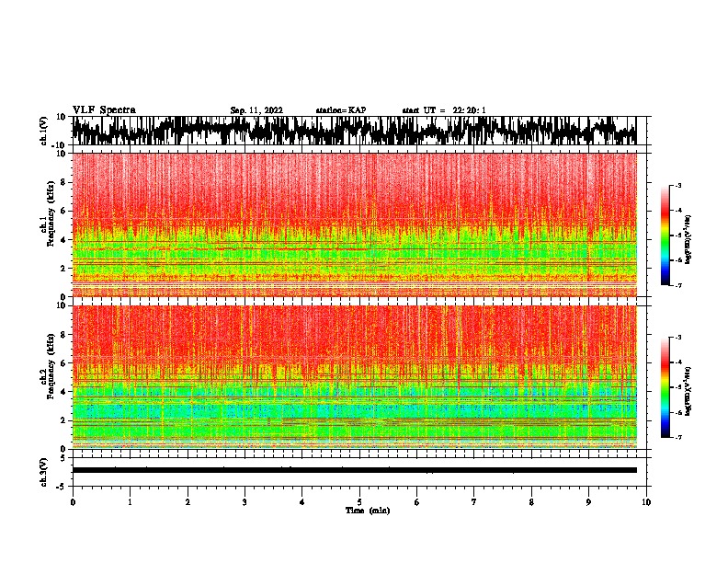The width and height of the screenshot is (728, 563).
Task: Click the "VLF Spectra" plot title
Action: coord(104,110)
